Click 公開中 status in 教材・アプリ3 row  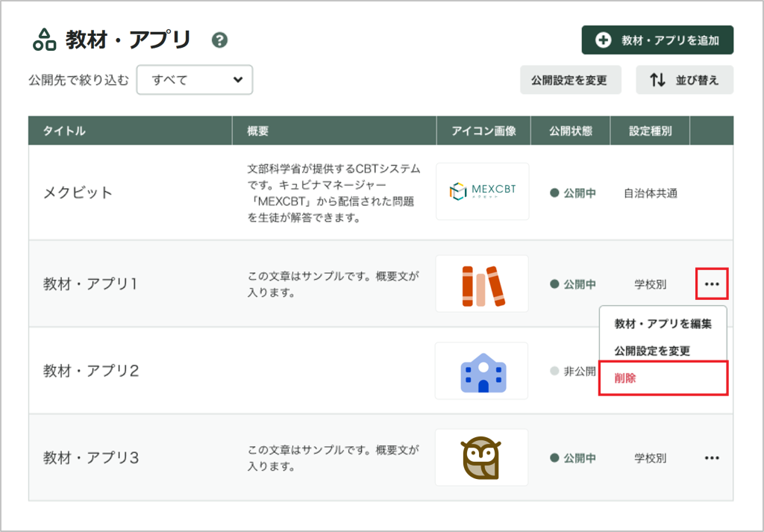[572, 458]
